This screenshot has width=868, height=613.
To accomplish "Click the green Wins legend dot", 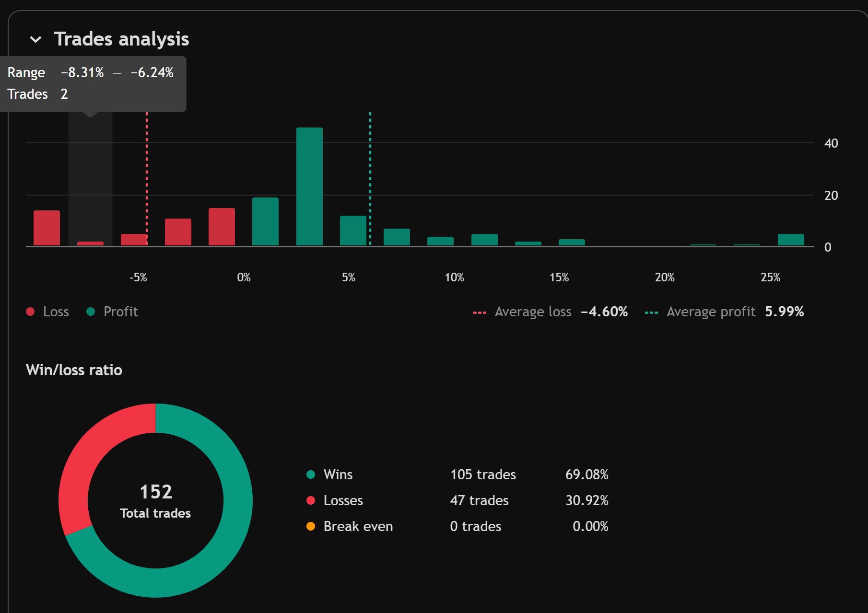I will coord(311,474).
